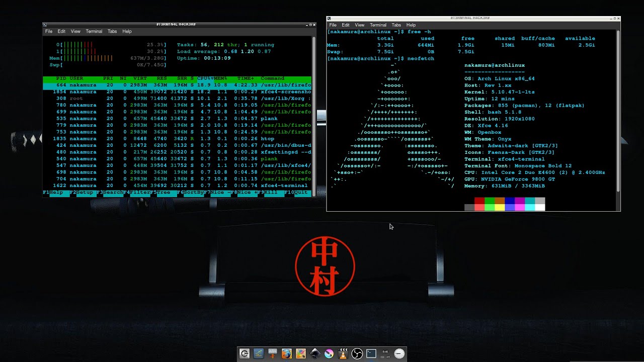Open File menu in the neofetch terminal window
The image size is (644, 362).
pyautogui.click(x=333, y=25)
